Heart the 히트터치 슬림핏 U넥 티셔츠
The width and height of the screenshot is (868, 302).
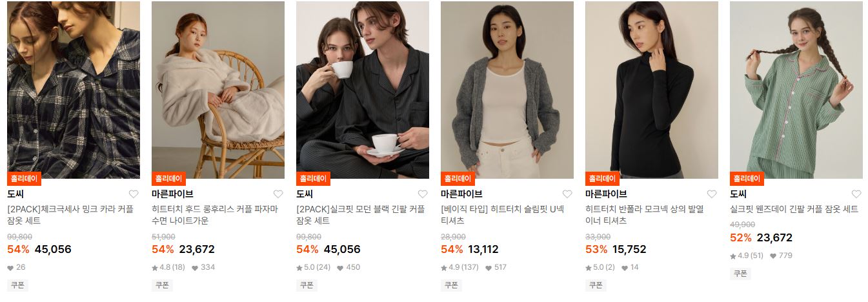567,194
